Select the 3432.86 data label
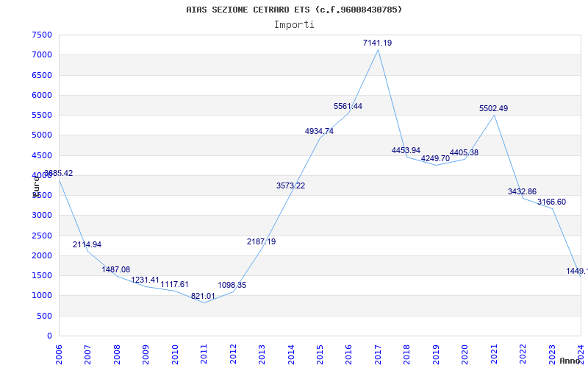This screenshot has width=588, height=368. pyautogui.click(x=523, y=191)
